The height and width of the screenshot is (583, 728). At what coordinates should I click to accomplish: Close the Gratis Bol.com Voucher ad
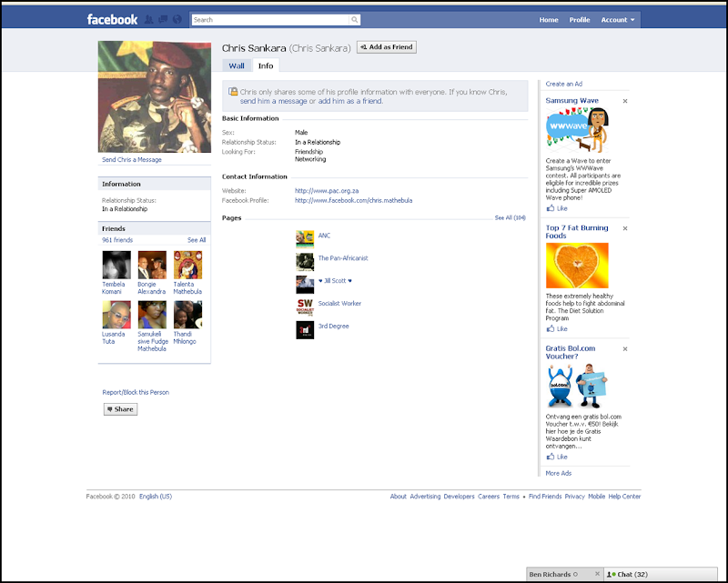(625, 349)
